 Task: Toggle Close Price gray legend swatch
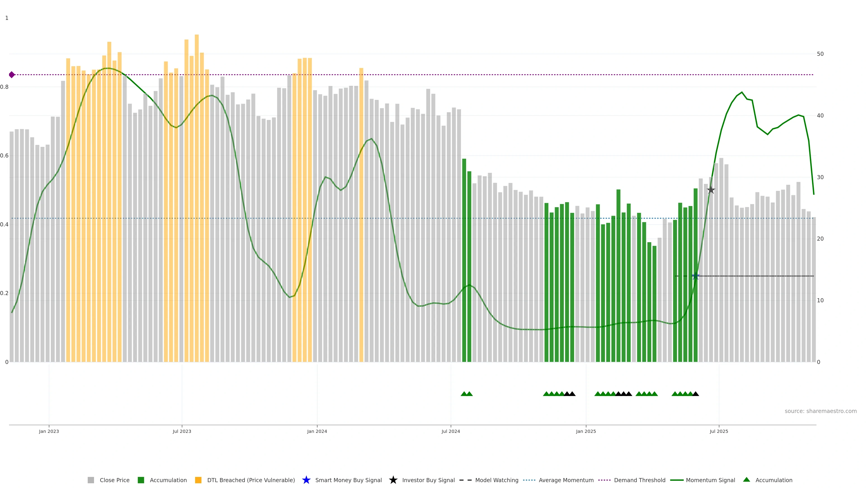(91, 480)
